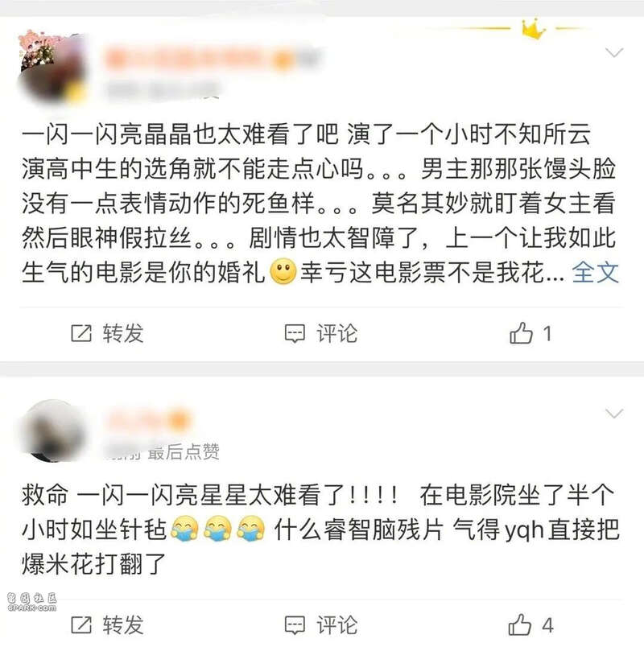Image resolution: width=644 pixels, height=651 pixels.
Task: Click the repost icon on first post
Action: (x=81, y=333)
